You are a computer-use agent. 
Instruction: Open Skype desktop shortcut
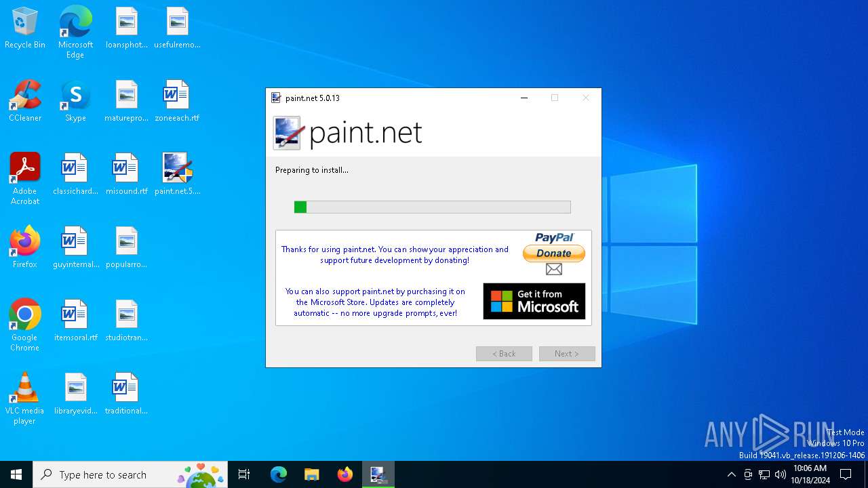[75, 102]
